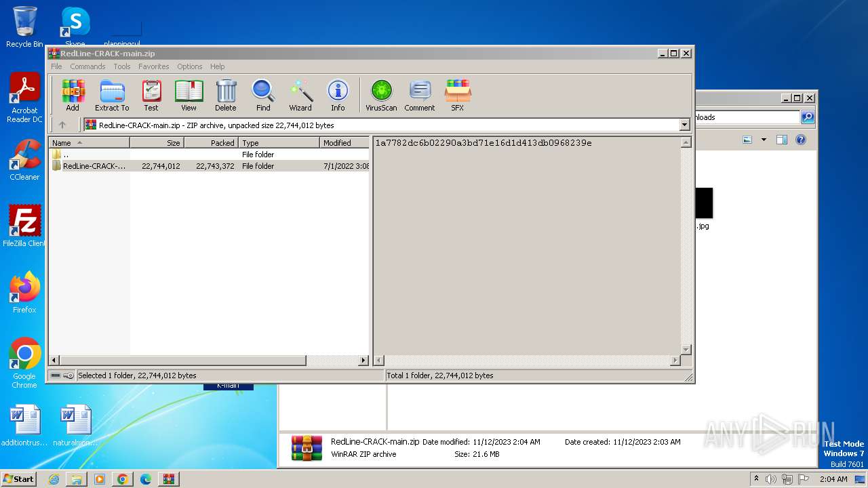Select the additiontrus Word document icon
The image size is (868, 488).
pyautogui.click(x=24, y=426)
